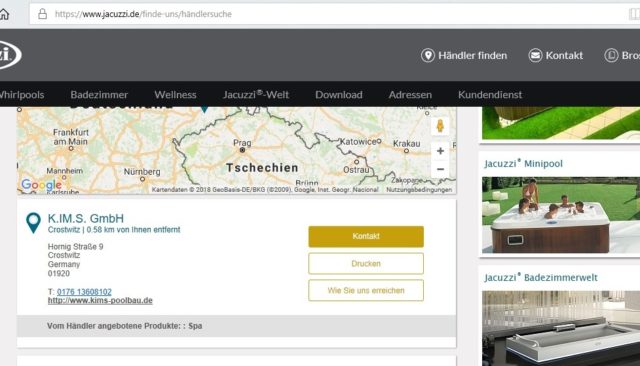Open the Jacuzzi Badezimmerwelt image
Viewport: 640px width, 366px height.
[561, 328]
